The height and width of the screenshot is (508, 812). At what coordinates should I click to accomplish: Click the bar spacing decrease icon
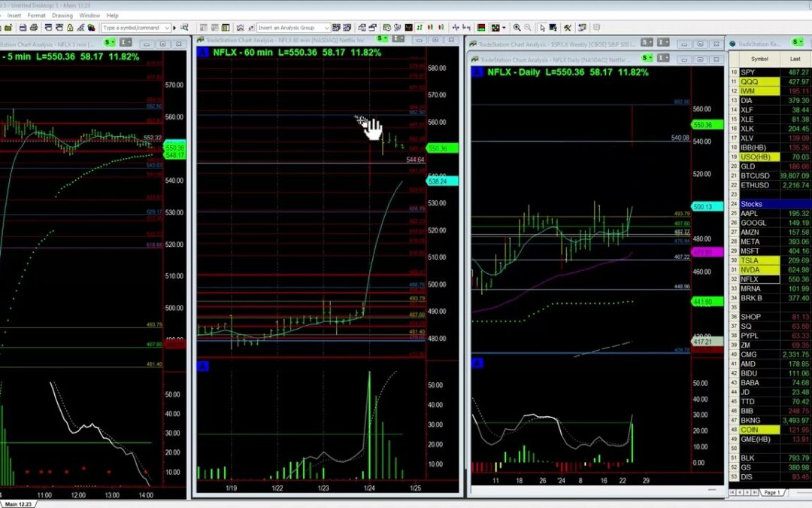(467, 28)
